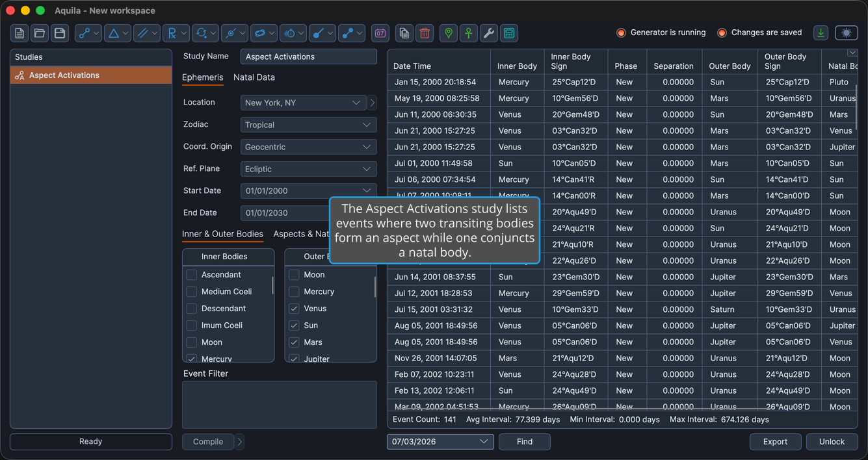Create a new workspace document
The height and width of the screenshot is (460, 868).
(20, 33)
